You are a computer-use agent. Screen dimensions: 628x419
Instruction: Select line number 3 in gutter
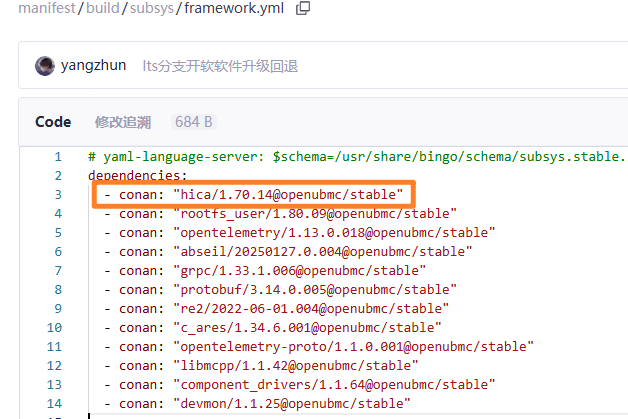tap(58, 194)
